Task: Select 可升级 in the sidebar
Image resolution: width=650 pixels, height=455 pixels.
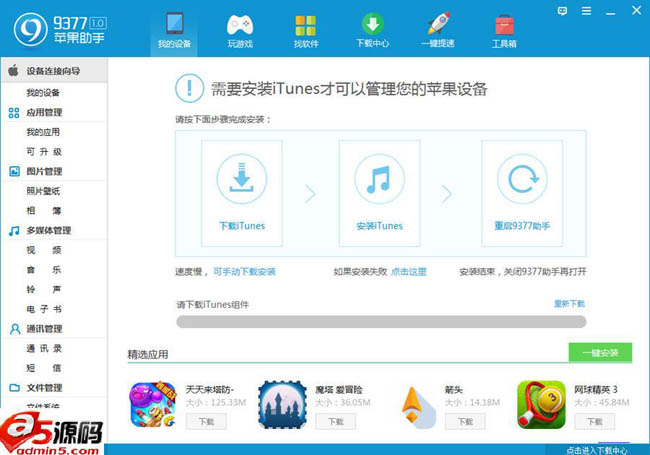Action: 44,152
